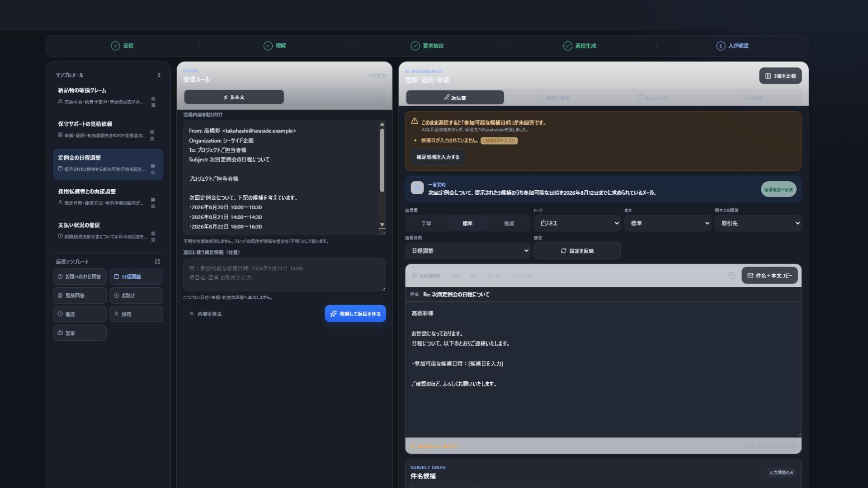Click the 補足情報を入力する button
868x488 pixels.
[x=438, y=157]
